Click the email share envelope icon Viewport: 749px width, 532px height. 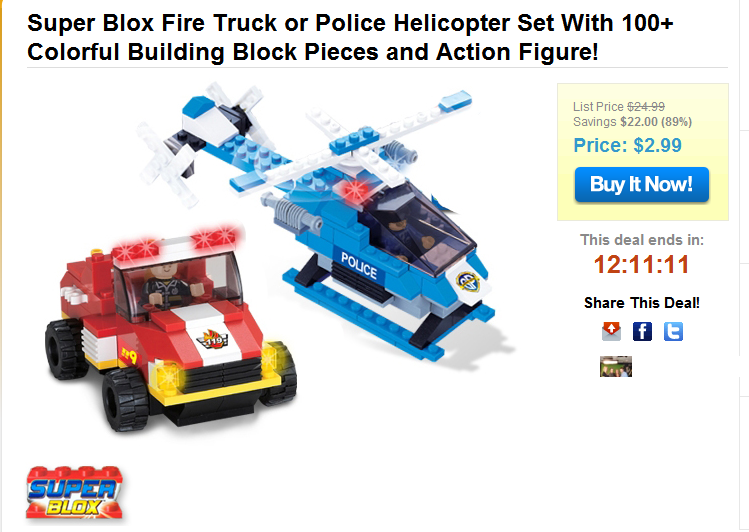pyautogui.click(x=611, y=331)
